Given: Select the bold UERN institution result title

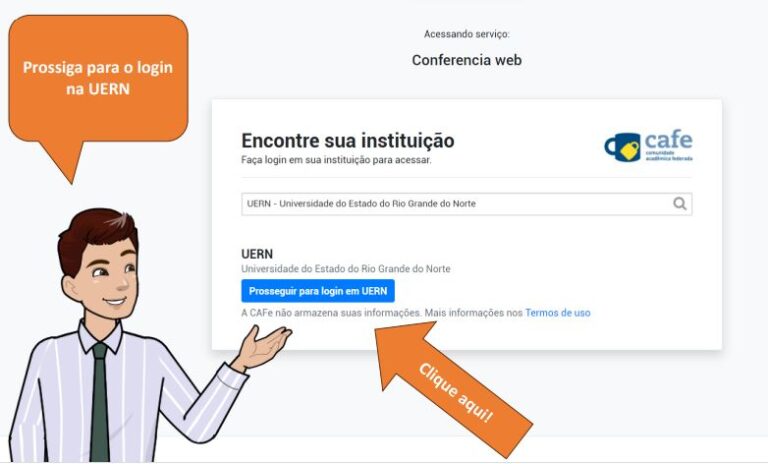Looking at the screenshot, I should coord(257,254).
